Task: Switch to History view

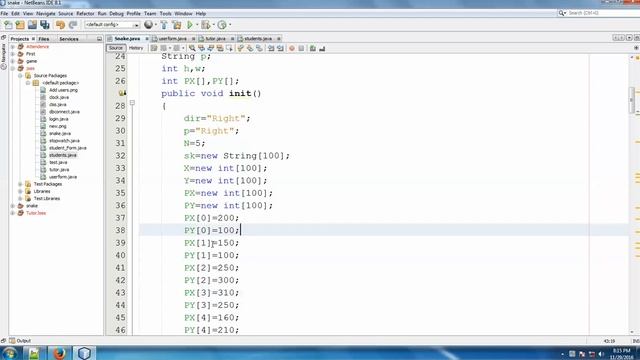Action: 136,48
